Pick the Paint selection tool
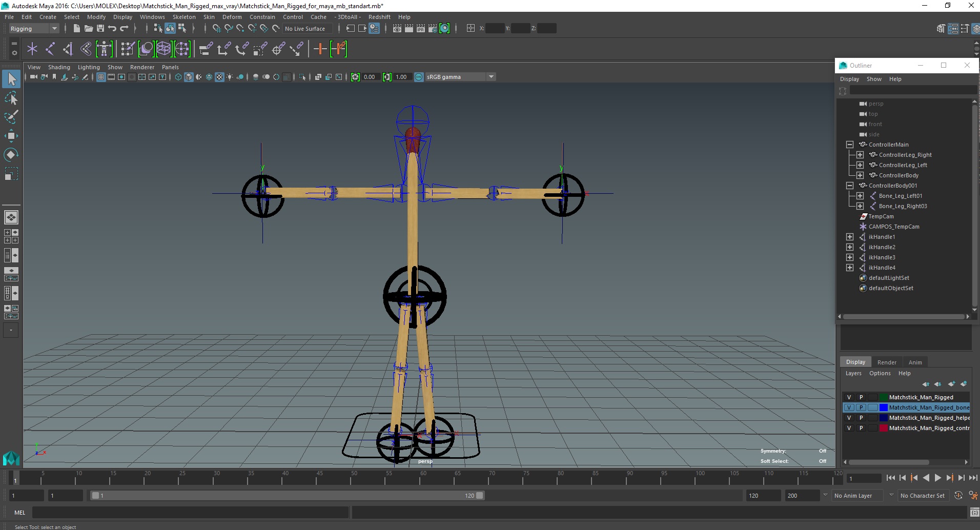This screenshot has height=530, width=980. click(11, 117)
